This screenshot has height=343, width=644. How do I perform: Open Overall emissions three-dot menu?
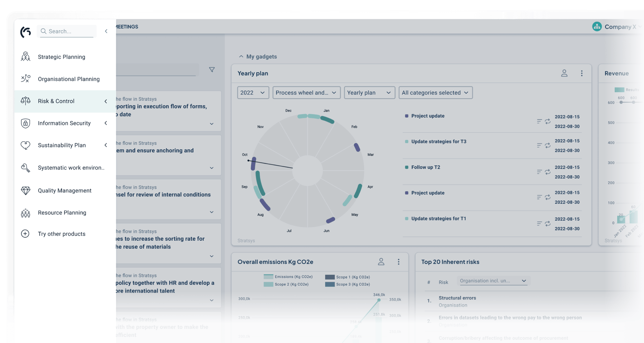[399, 262]
